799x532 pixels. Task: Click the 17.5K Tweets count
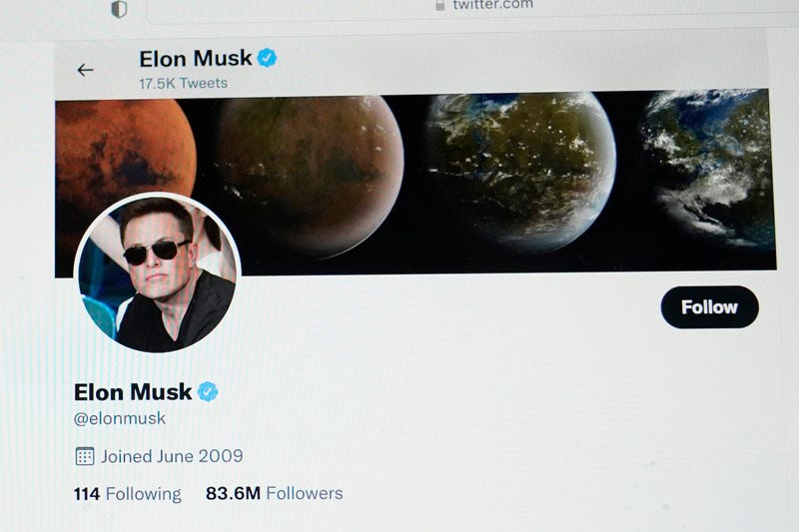[184, 83]
